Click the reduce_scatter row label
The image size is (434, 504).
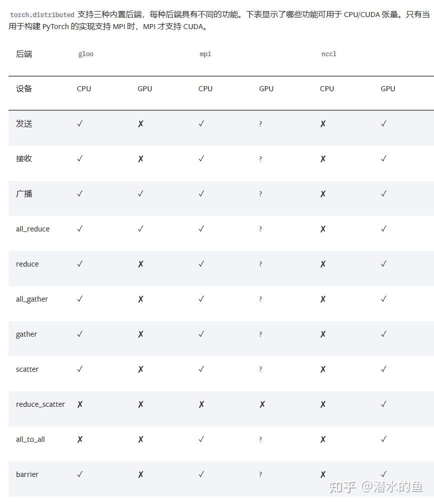click(x=41, y=404)
